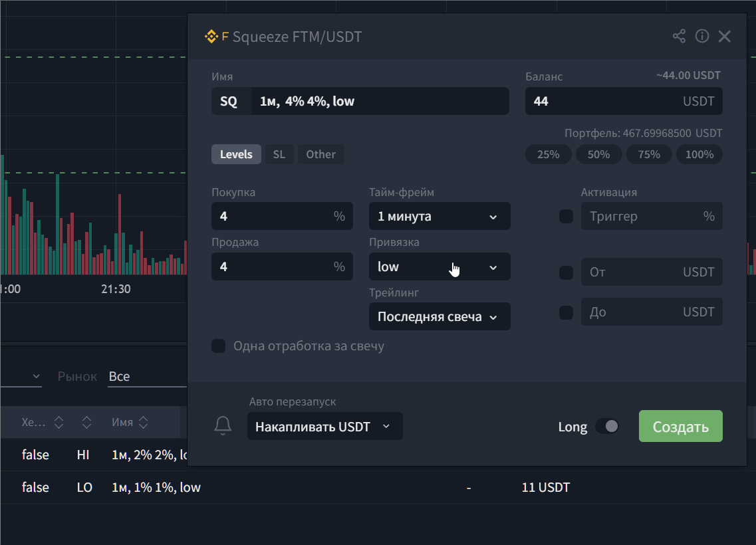Click the Binance logo icon in title
Viewport: 756px width, 545px height.
click(x=211, y=37)
